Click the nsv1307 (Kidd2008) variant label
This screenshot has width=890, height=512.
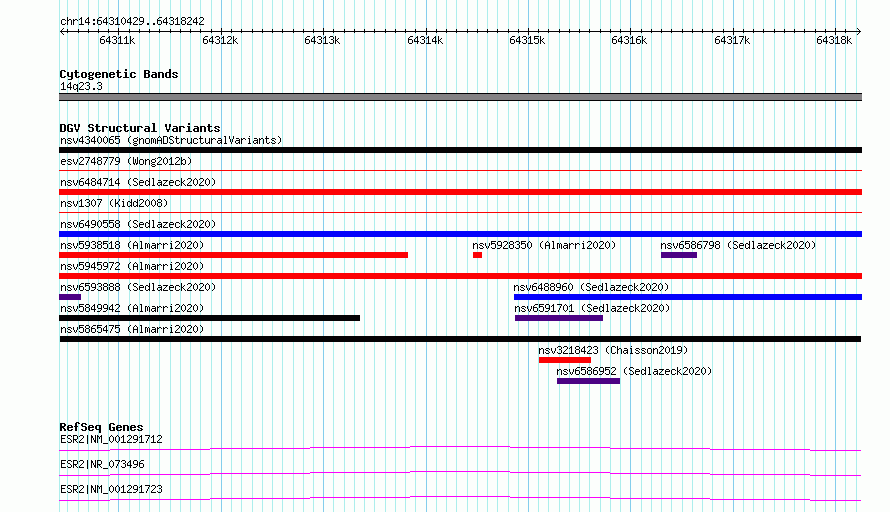(114, 203)
